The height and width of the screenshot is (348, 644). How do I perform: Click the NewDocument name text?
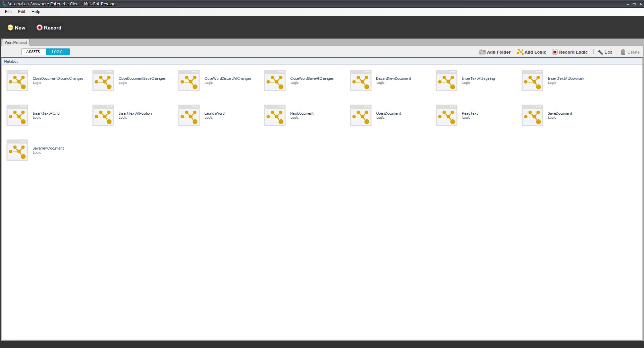click(302, 113)
